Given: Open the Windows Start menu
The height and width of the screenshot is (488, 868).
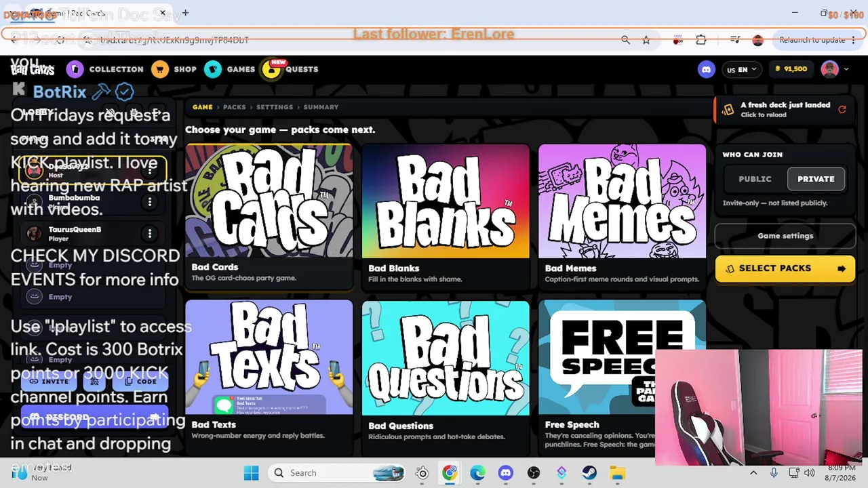Looking at the screenshot, I should tap(251, 472).
